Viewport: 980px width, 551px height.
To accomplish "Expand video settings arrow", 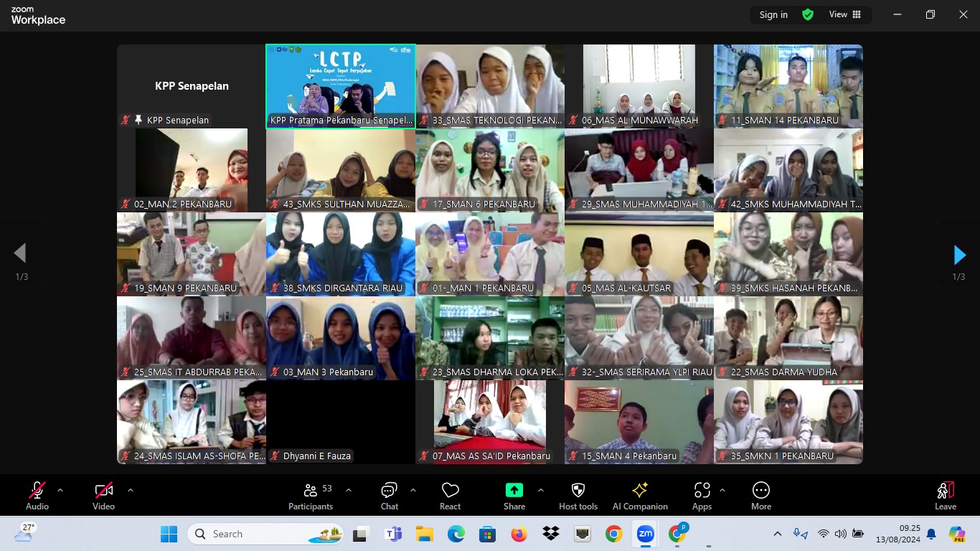I will (130, 490).
